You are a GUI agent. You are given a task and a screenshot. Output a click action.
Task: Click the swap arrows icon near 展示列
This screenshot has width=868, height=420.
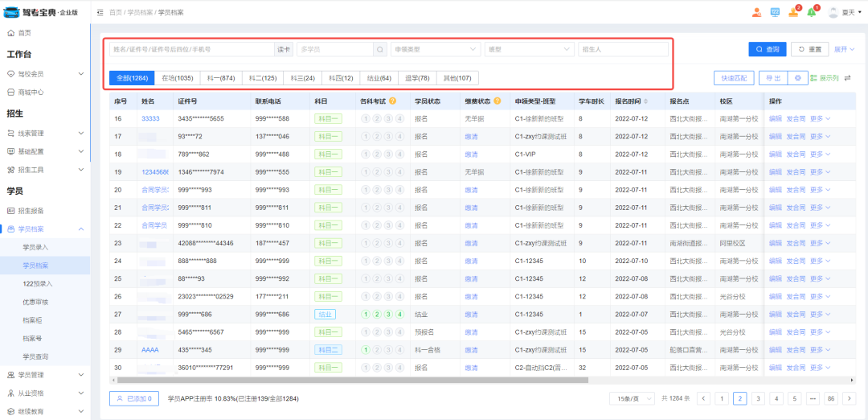[x=847, y=78]
